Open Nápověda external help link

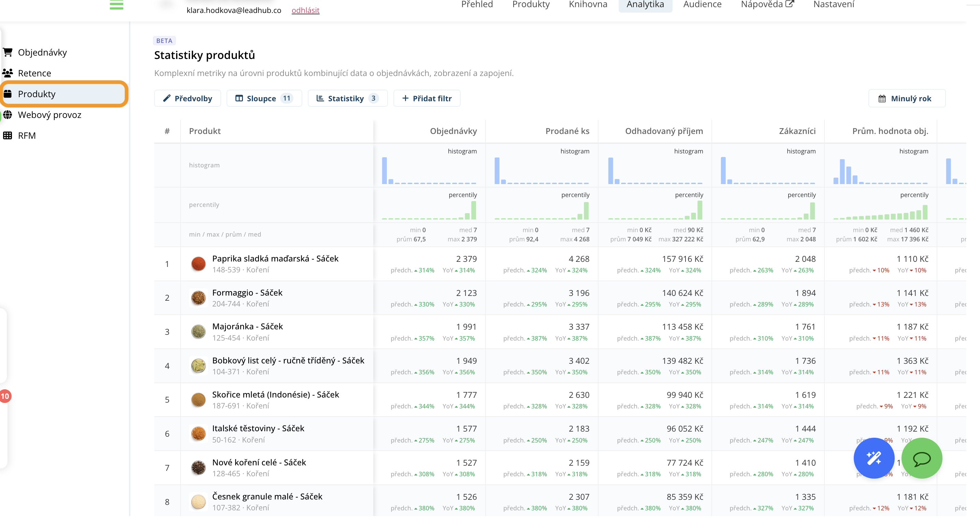point(767,4)
